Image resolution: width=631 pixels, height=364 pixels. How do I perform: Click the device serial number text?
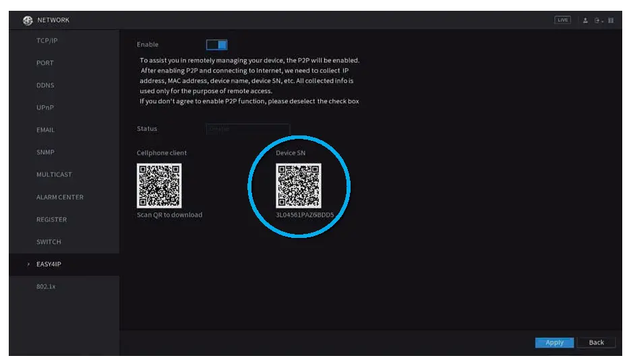click(305, 215)
